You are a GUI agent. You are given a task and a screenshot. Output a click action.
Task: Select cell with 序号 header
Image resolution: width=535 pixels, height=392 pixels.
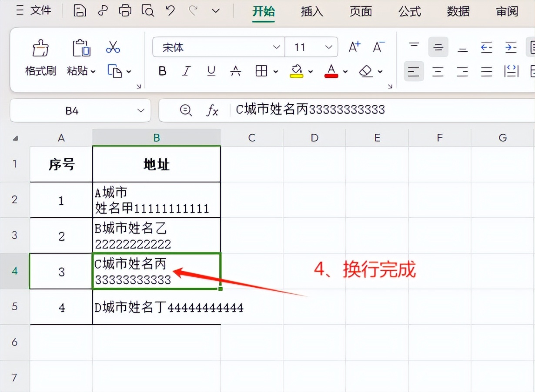(61, 164)
